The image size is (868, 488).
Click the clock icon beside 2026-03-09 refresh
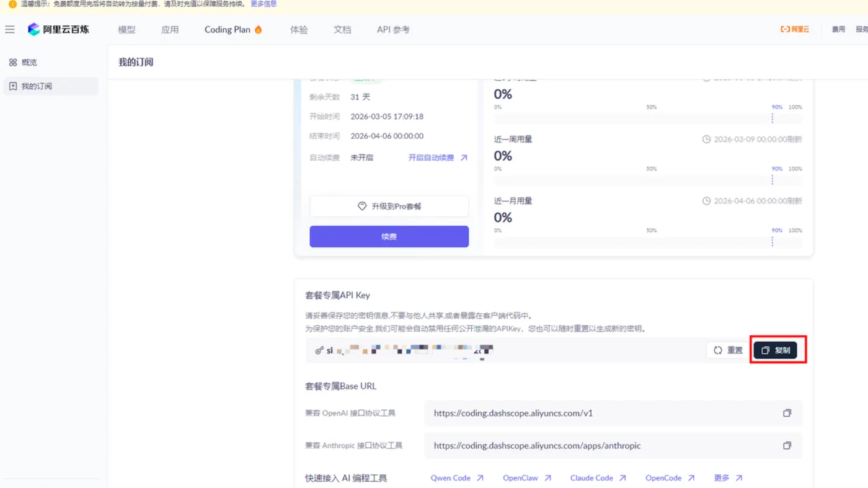[706, 140]
